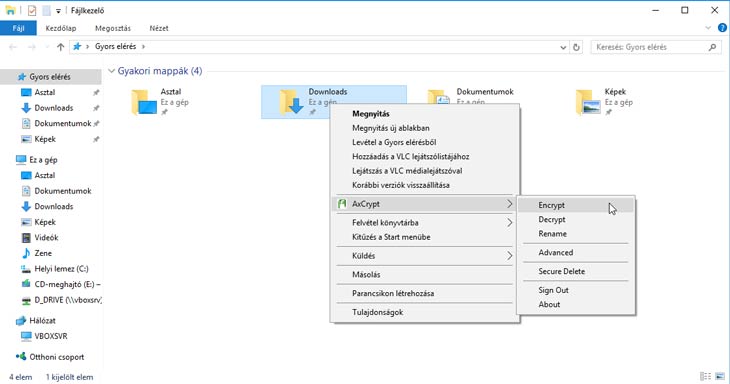Open the Kezdőlap ribbon tab
Screen dimensions: 730x384
(61, 28)
